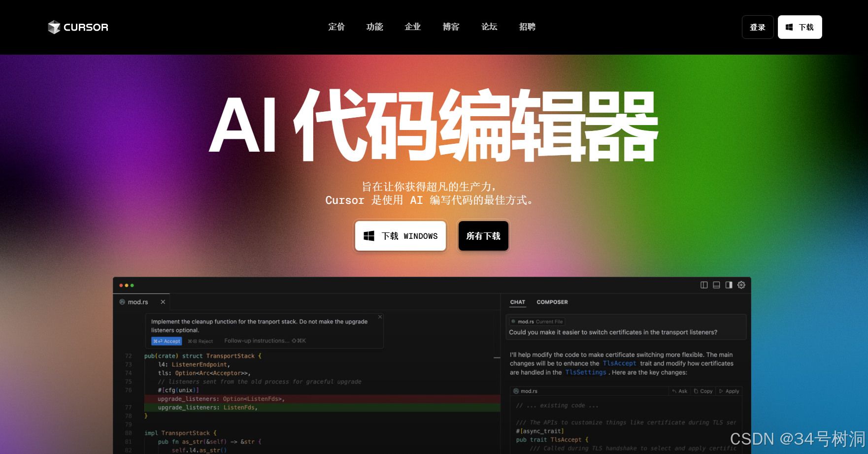
Task: Click the TlsAccept code reference in chat
Action: pos(619,363)
